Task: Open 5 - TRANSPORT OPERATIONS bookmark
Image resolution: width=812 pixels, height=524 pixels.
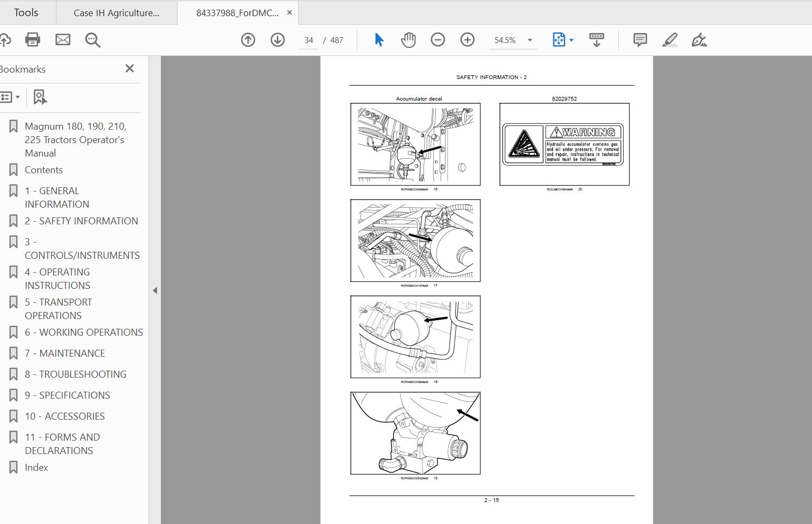Action: [59, 309]
